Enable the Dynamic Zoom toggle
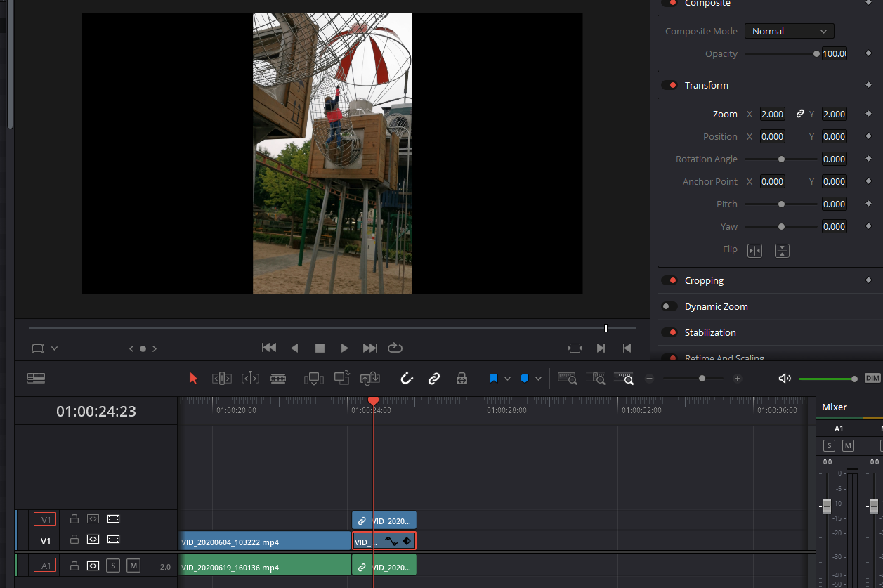 click(669, 306)
